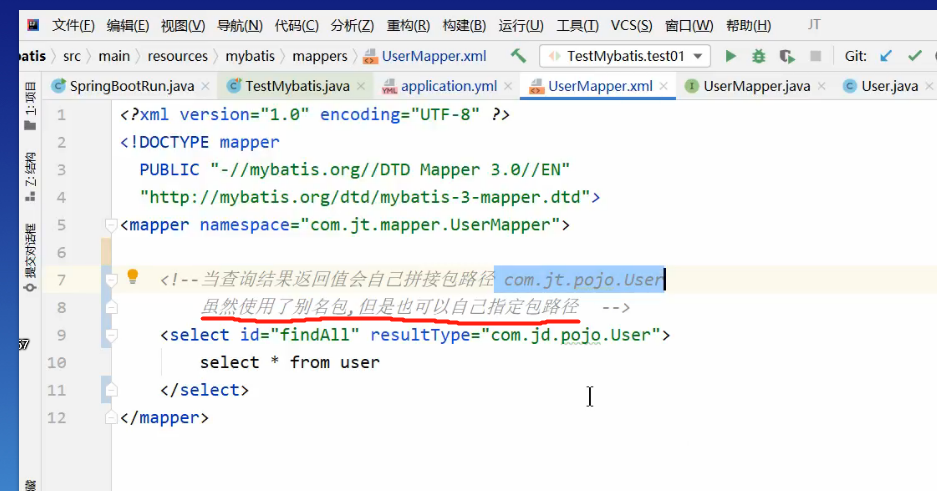
Task: Open the TestMybatis.test01 run configuration dropdown
Action: tap(625, 56)
